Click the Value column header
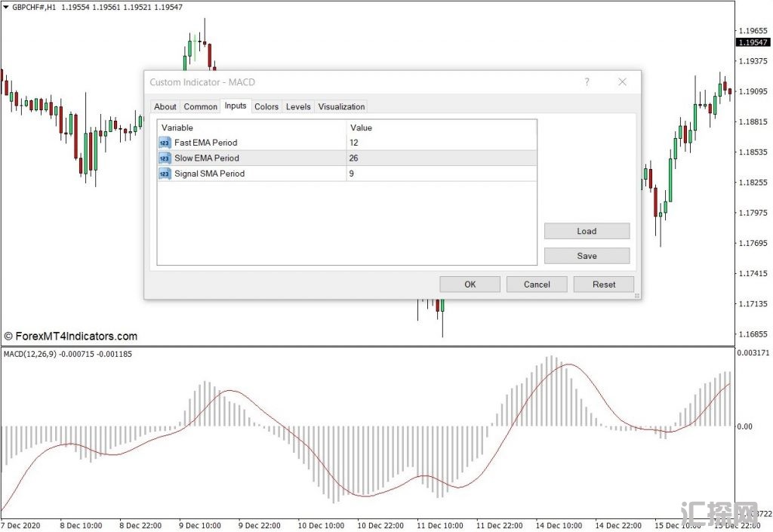This screenshot has height=532, width=773. (442, 128)
